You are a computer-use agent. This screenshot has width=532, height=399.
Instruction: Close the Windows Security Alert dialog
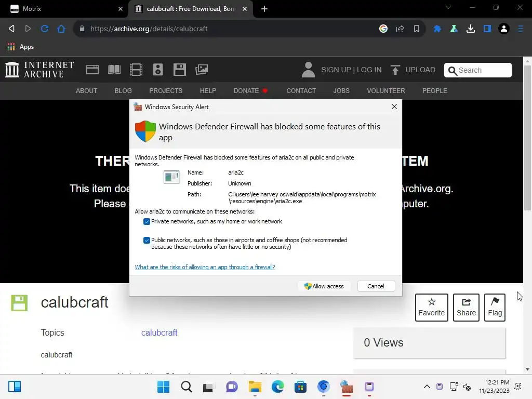point(394,107)
